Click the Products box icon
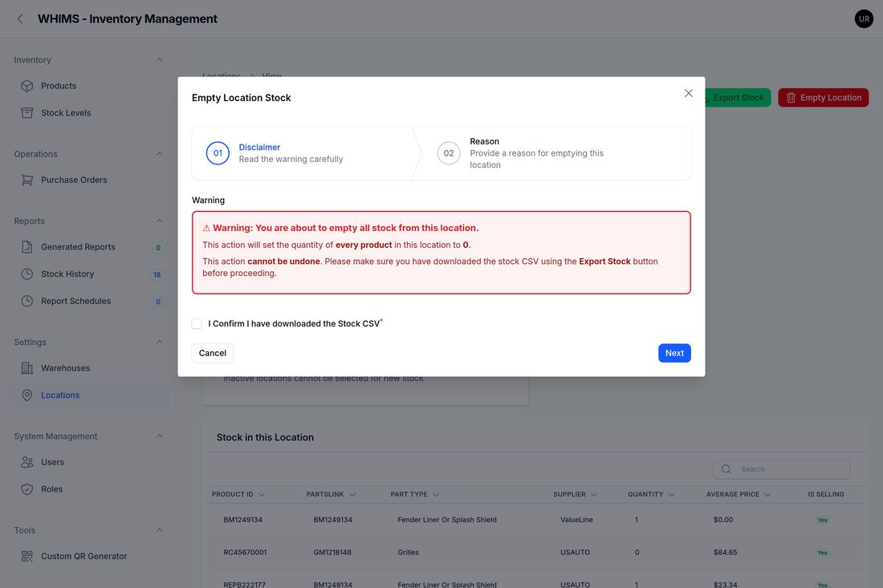 pos(27,86)
